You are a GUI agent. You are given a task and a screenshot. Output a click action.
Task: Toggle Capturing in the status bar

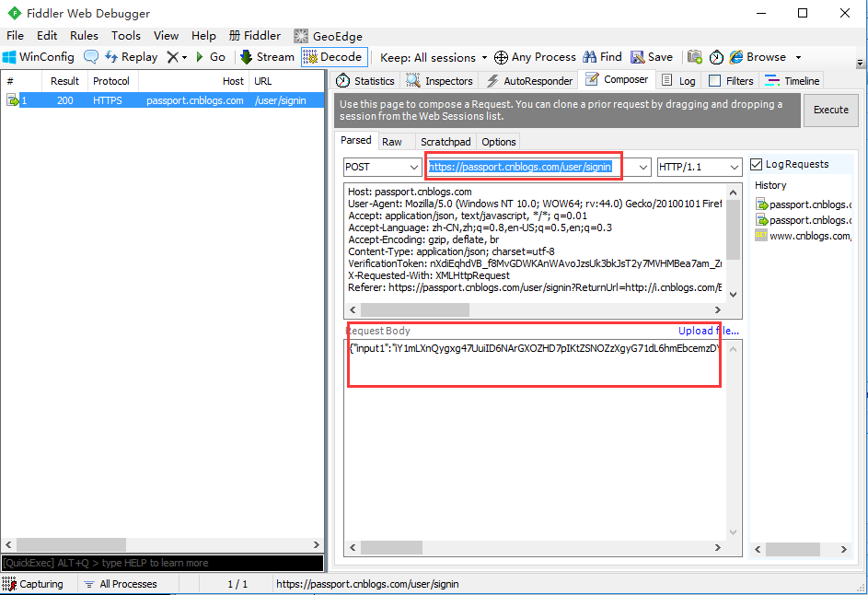[37, 583]
